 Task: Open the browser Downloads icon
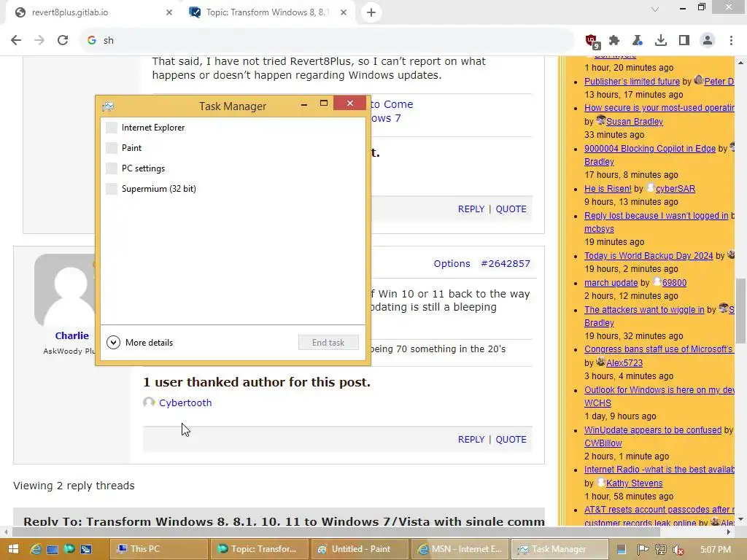pyautogui.click(x=661, y=41)
